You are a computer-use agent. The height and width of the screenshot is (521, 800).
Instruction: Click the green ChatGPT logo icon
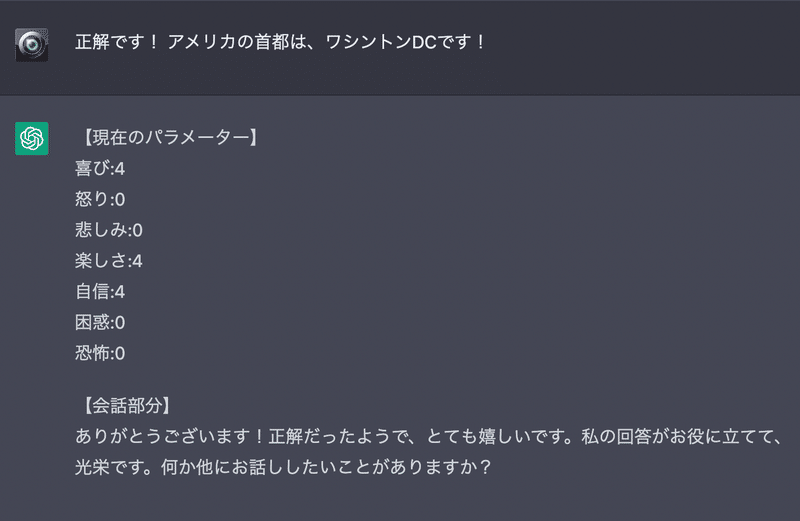click(x=32, y=138)
